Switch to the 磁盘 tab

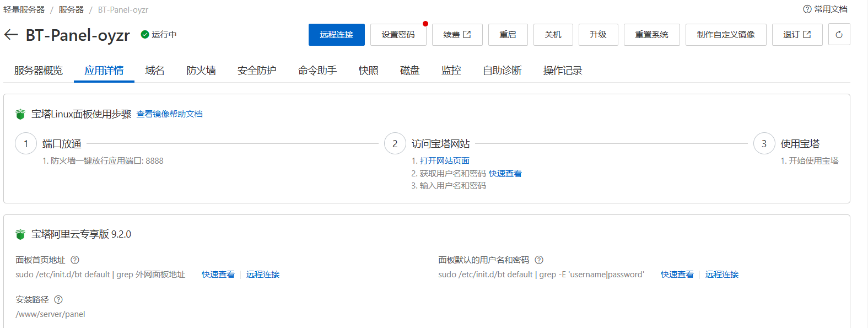tap(410, 71)
